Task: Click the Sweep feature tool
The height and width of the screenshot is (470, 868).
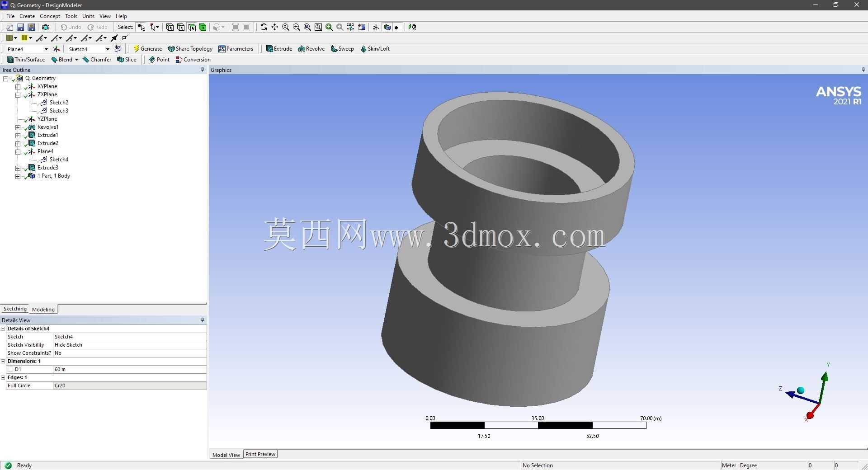Action: [342, 49]
